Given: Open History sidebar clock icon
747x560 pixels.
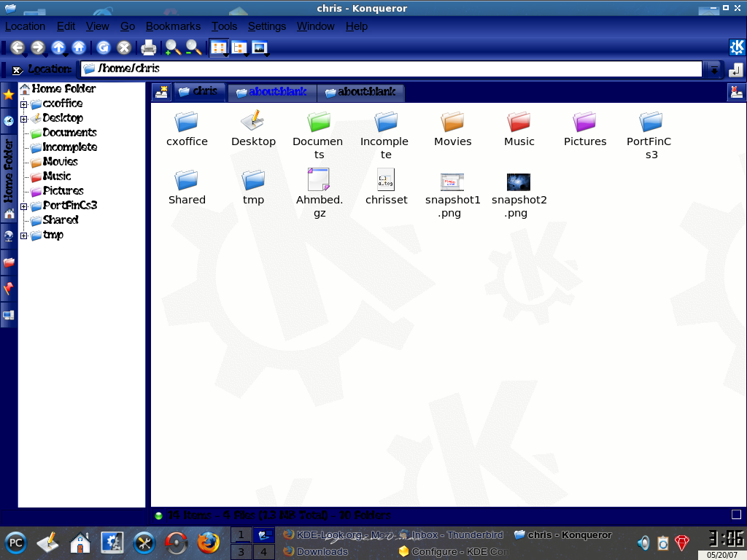Looking at the screenshot, I should pyautogui.click(x=9, y=121).
